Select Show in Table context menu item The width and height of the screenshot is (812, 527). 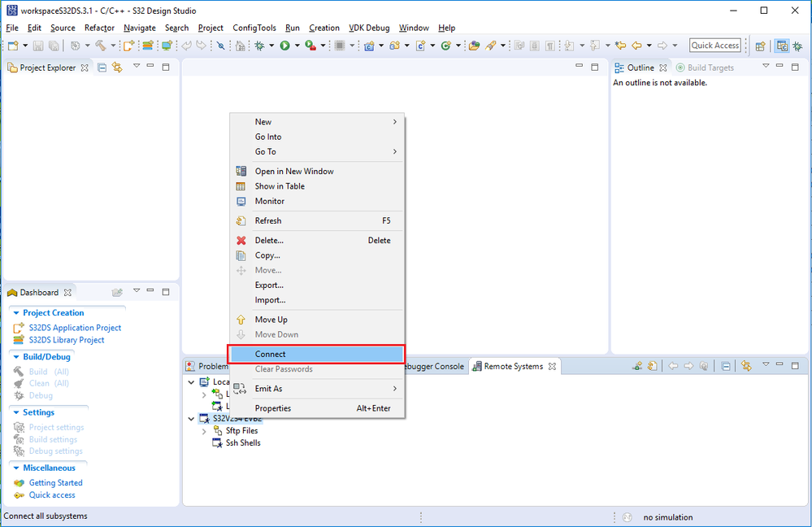[x=316, y=186]
